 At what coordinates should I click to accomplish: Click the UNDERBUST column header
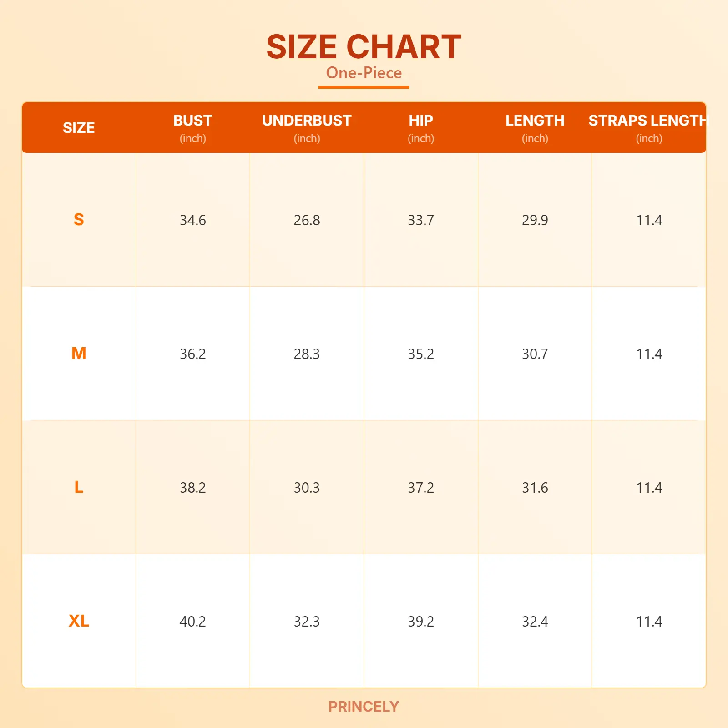click(x=307, y=121)
